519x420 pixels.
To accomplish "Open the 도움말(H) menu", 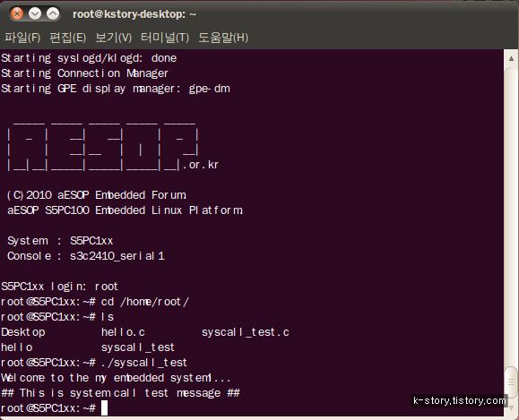I will click(223, 38).
